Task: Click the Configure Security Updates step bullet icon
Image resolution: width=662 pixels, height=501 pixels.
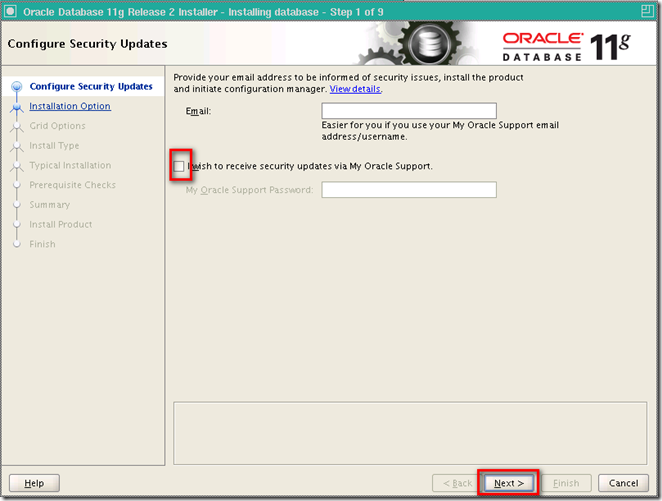Action: coord(16,87)
